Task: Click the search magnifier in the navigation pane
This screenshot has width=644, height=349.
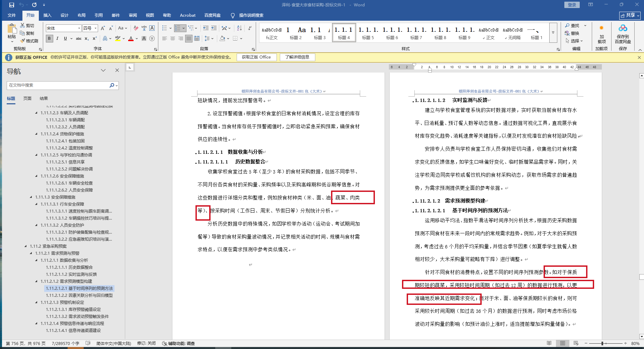Action: pyautogui.click(x=112, y=85)
